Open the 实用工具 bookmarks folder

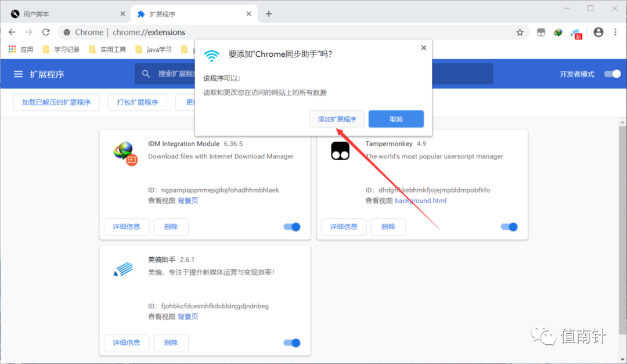click(x=107, y=49)
